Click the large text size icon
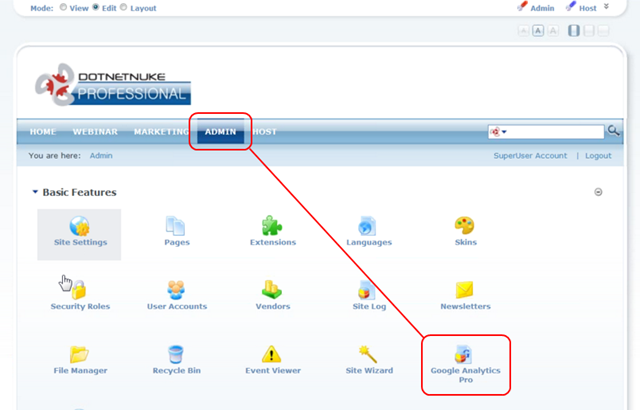The width and height of the screenshot is (640, 410). 553,31
